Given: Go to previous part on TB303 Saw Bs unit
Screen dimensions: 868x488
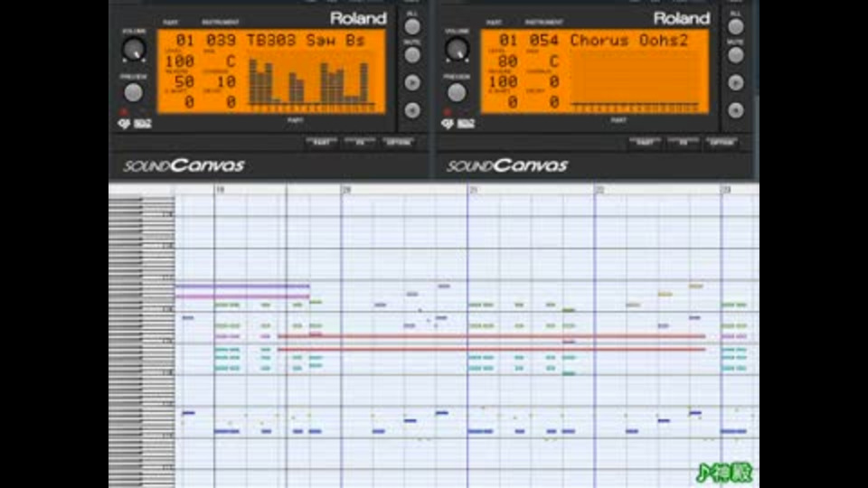Looking at the screenshot, I should pyautogui.click(x=412, y=110).
